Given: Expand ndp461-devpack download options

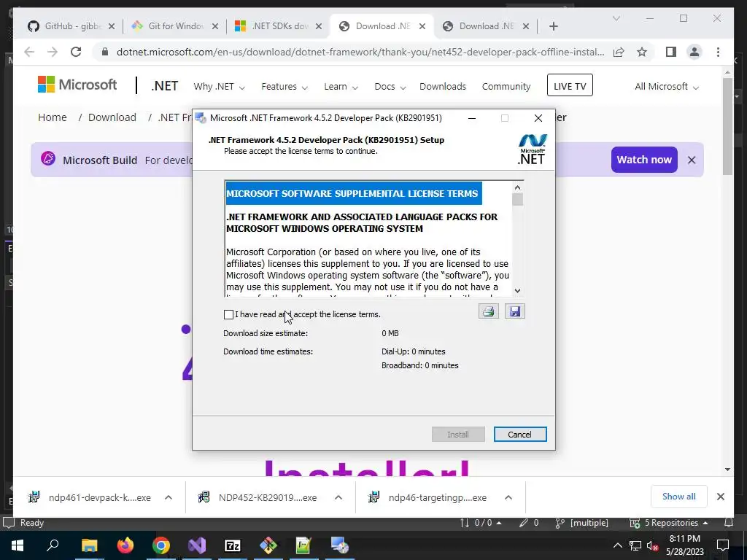Looking at the screenshot, I should point(169,497).
